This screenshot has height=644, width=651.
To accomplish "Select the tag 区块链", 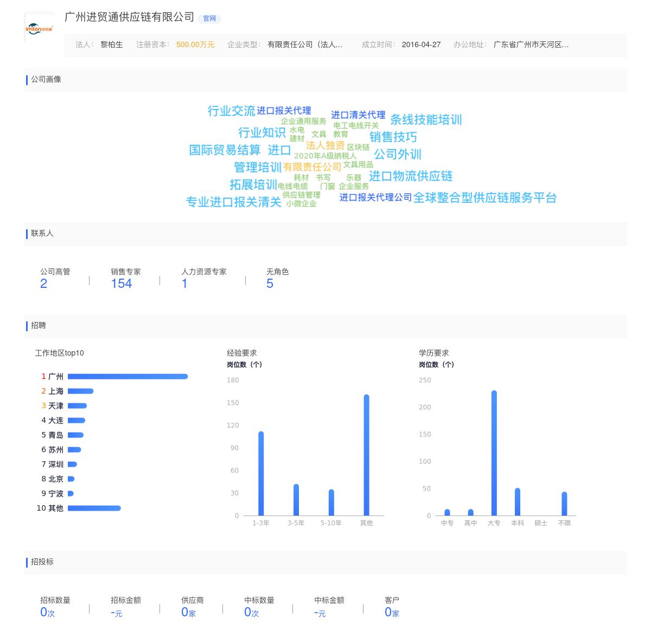I will point(358,147).
